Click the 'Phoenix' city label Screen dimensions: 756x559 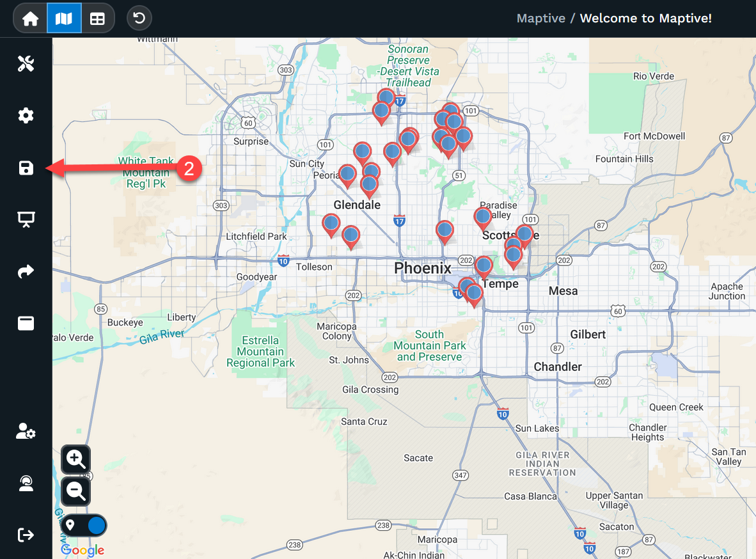tap(422, 268)
